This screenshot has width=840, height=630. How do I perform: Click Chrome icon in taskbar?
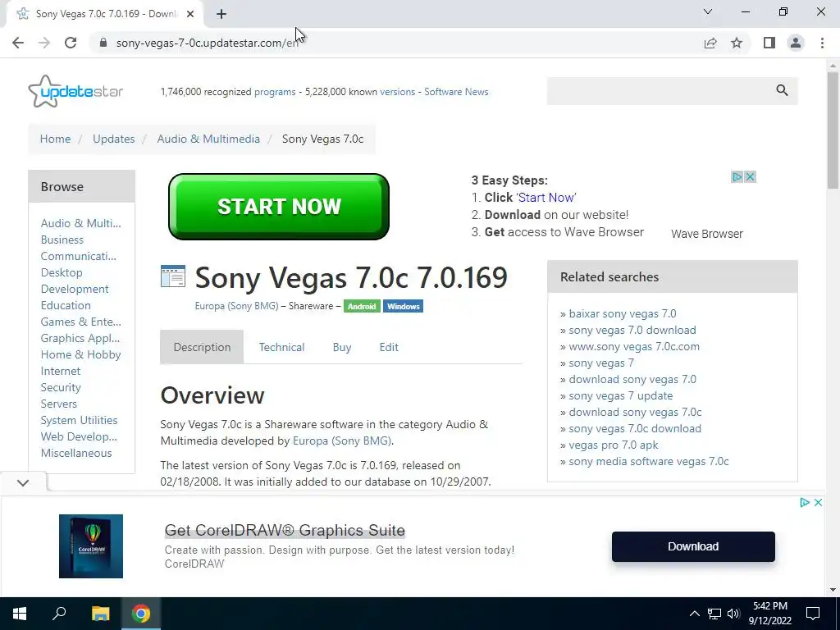click(x=141, y=614)
